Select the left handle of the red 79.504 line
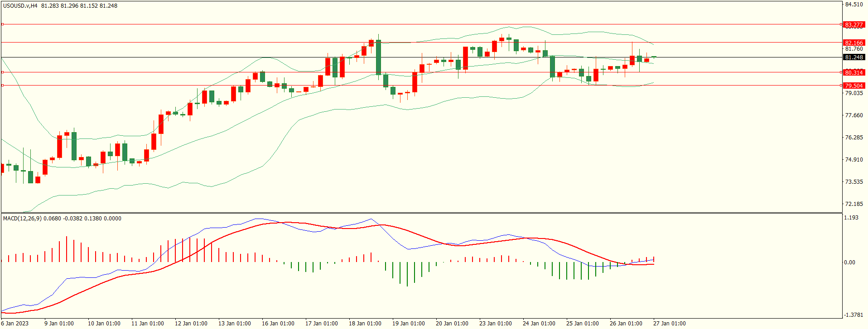This screenshot has height=329, width=868. tap(3, 85)
